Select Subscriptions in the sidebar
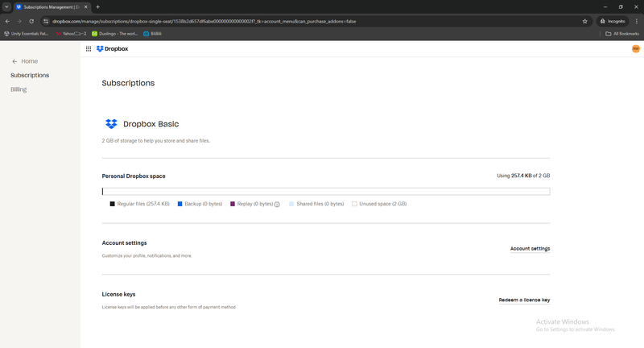The height and width of the screenshot is (348, 644). click(x=30, y=76)
